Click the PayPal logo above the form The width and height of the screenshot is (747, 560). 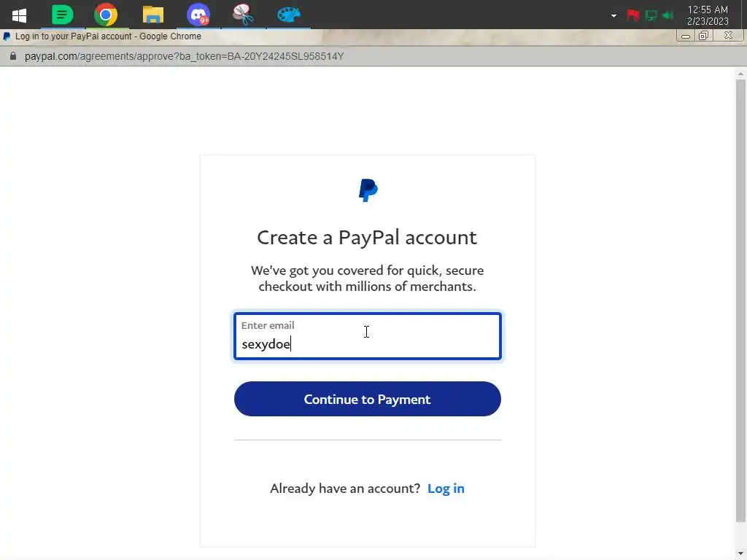click(368, 190)
